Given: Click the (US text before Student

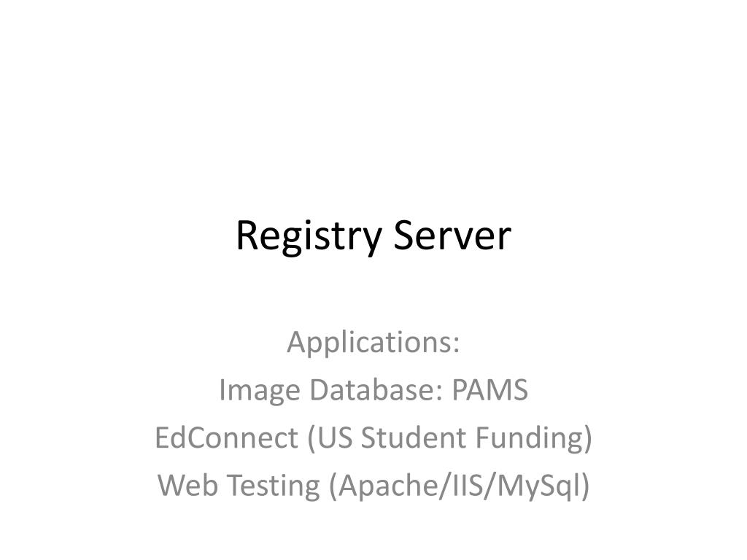Looking at the screenshot, I should click(330, 438).
